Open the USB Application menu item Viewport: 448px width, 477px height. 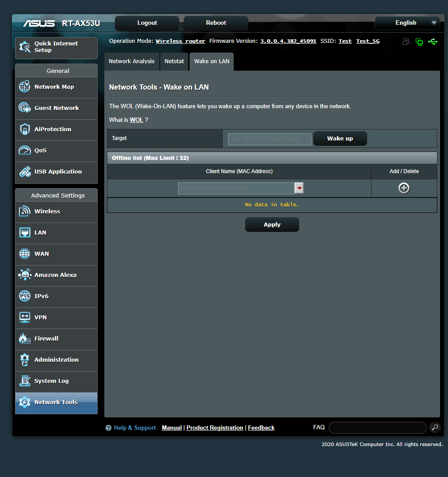[56, 172]
